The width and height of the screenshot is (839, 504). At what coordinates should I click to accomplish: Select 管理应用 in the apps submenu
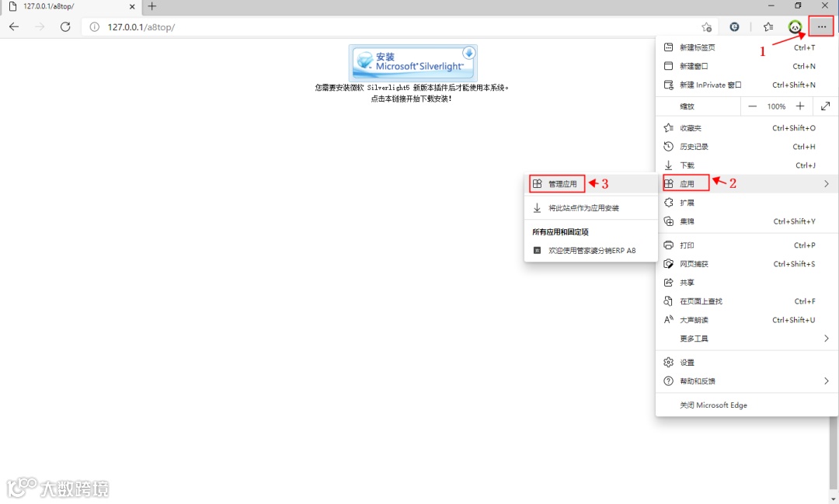pos(590,183)
